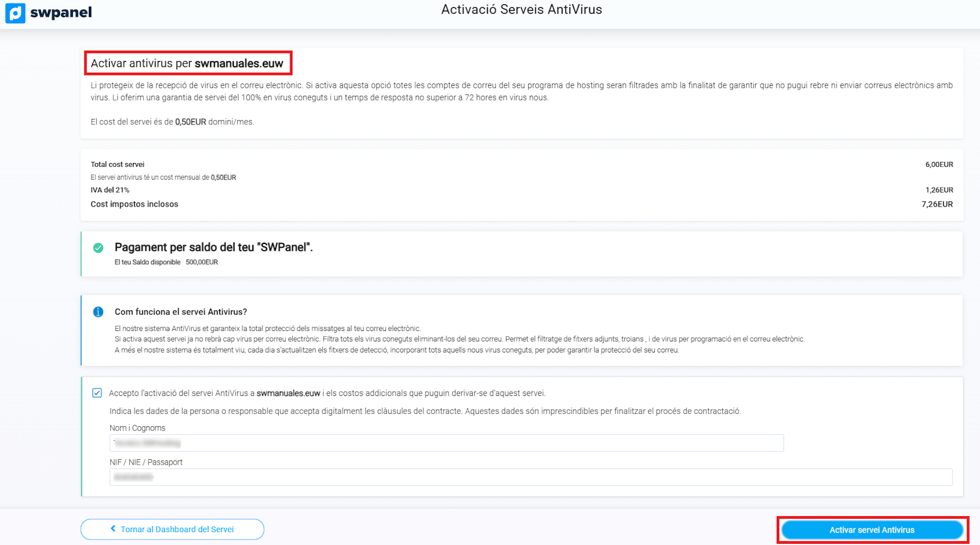Click the green checkmark payment icon
This screenshot has width=980, height=545.
98,248
